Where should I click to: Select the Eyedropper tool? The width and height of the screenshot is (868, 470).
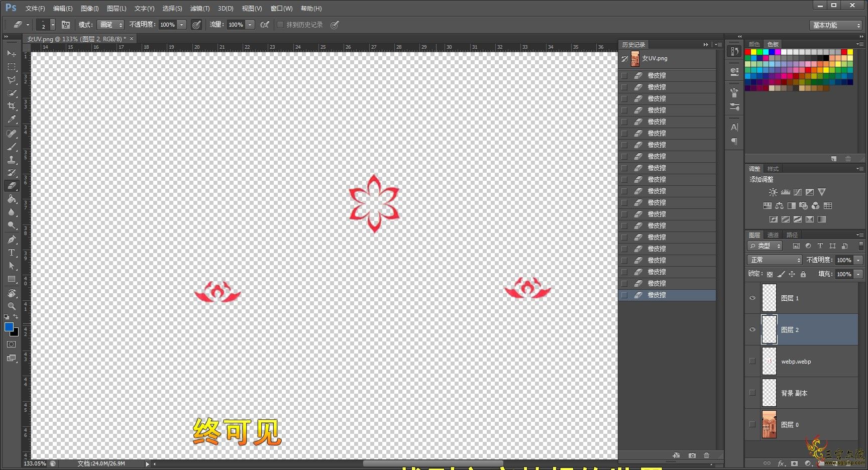12,120
